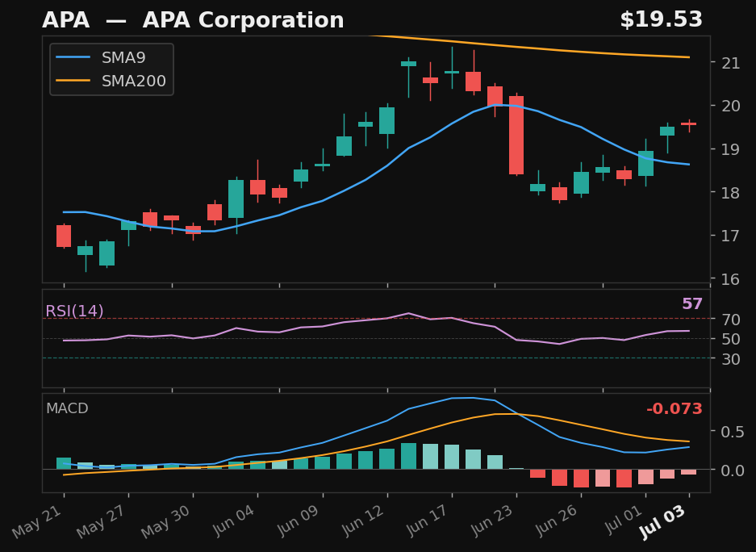Viewport: 756px width, 552px height.
Task: Click the RSI(14) panel label
Action: click(74, 311)
